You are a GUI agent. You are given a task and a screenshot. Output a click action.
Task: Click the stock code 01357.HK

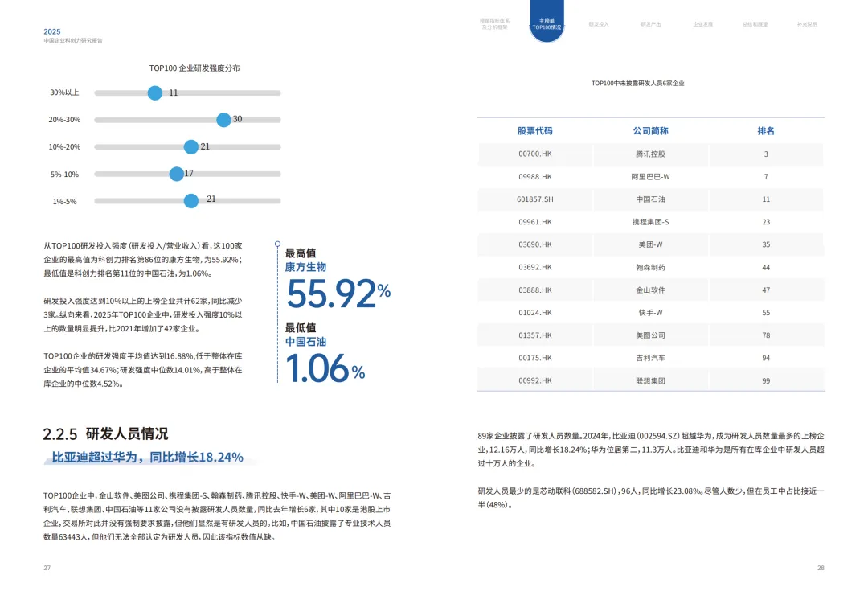[x=535, y=335]
